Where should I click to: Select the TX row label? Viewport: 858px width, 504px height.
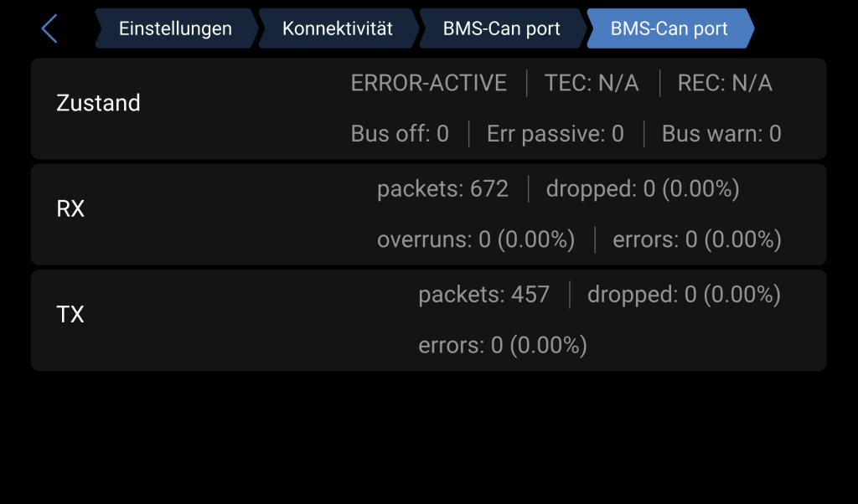pos(70,315)
